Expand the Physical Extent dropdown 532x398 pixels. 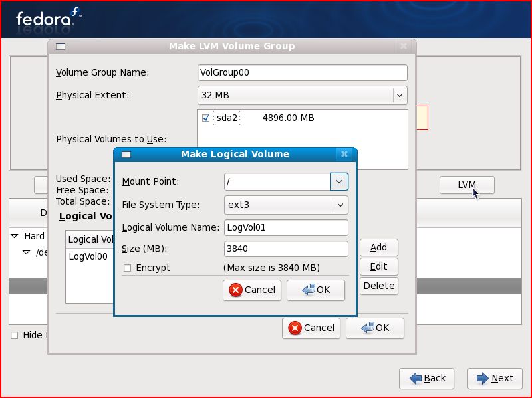point(399,96)
